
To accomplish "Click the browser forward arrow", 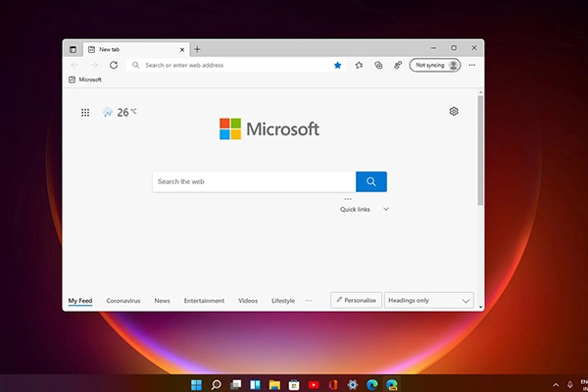I will pyautogui.click(x=94, y=65).
